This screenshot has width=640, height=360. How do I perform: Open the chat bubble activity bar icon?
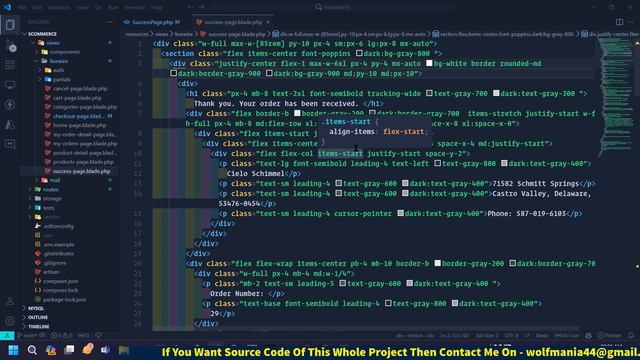click(10, 144)
